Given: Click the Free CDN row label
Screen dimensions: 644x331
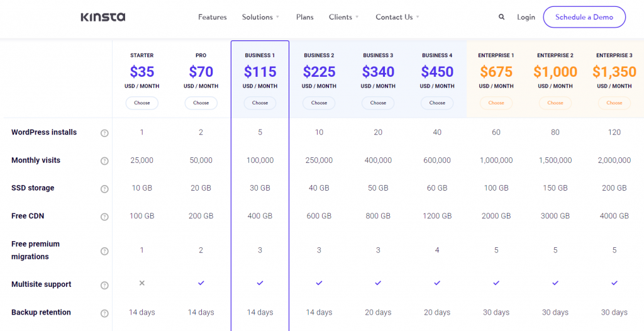Looking at the screenshot, I should coord(28,216).
